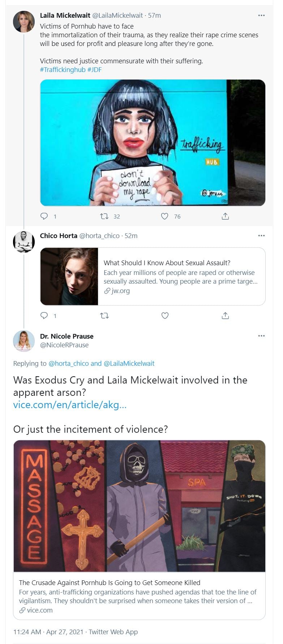Retweet Chico Horta's tweet
The height and width of the screenshot is (644, 283).
104,316
